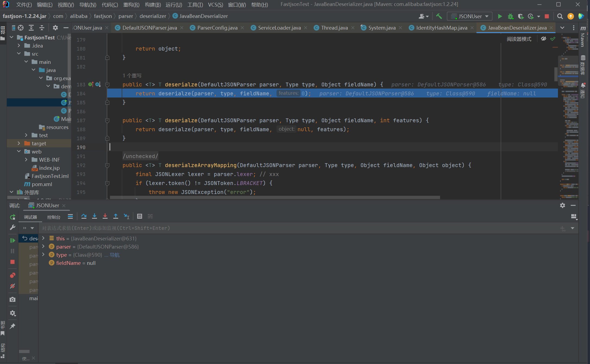Open the 重构(R) refactor menu
The height and width of the screenshot is (364, 590).
click(x=131, y=5)
